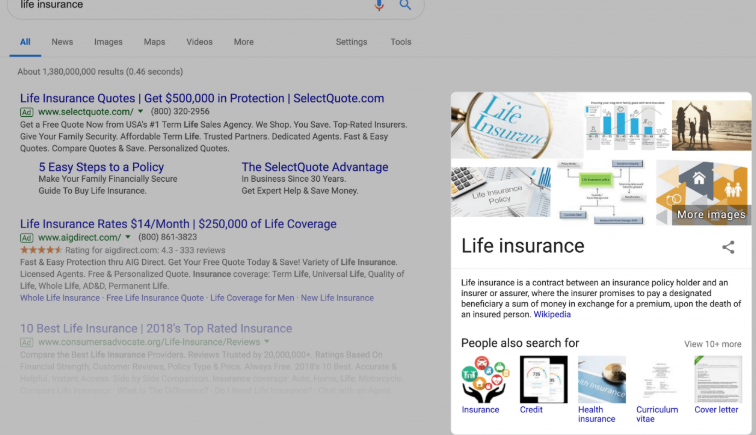The image size is (756, 435).
Task: Open 5 Easy Steps to a Policy
Action: [x=101, y=167]
